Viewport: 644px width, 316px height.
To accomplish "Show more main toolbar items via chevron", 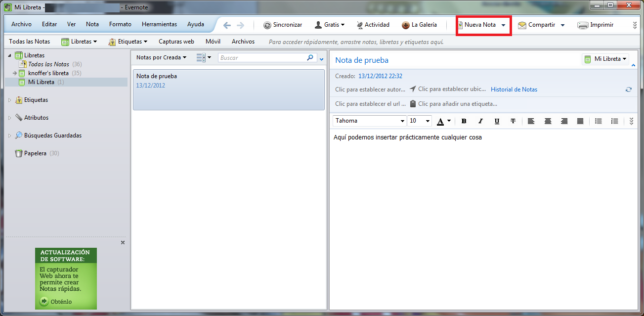I will click(635, 25).
